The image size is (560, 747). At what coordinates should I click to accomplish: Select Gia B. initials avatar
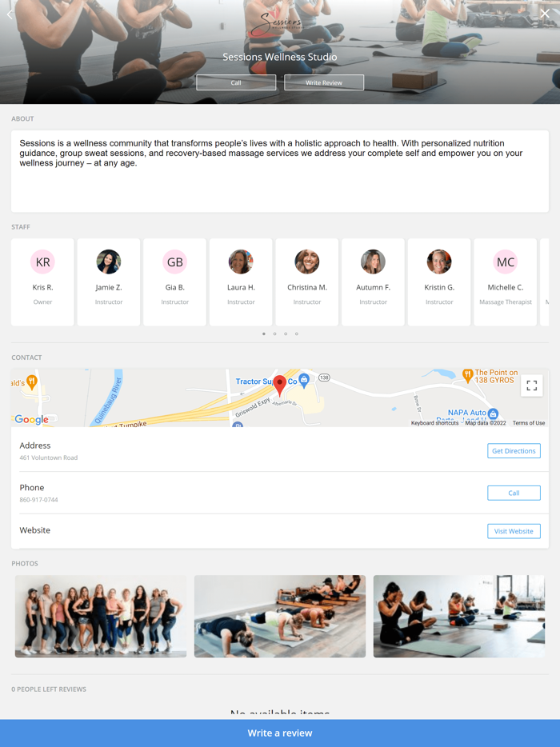[175, 262]
